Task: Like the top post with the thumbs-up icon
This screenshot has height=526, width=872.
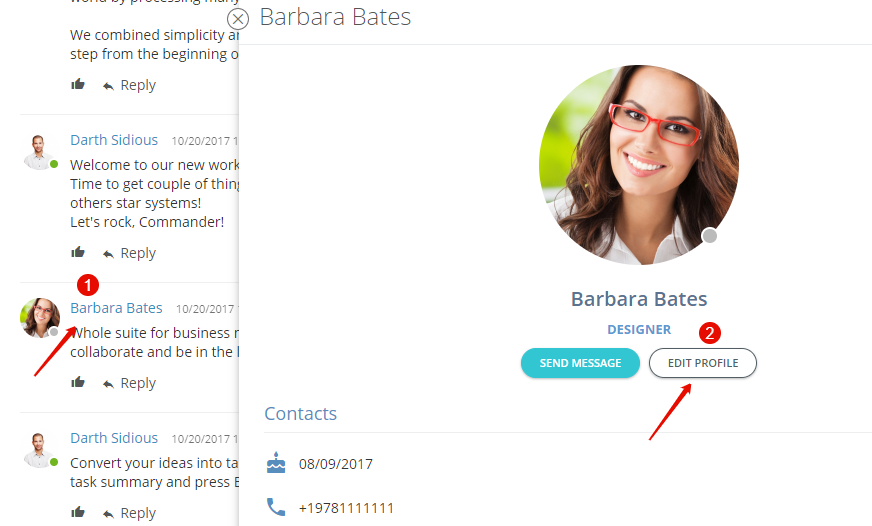Action: click(78, 85)
